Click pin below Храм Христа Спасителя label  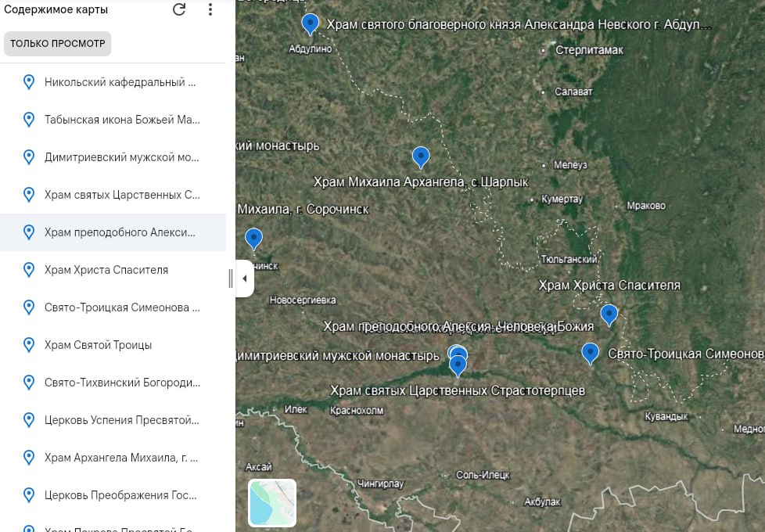pyautogui.click(x=609, y=315)
